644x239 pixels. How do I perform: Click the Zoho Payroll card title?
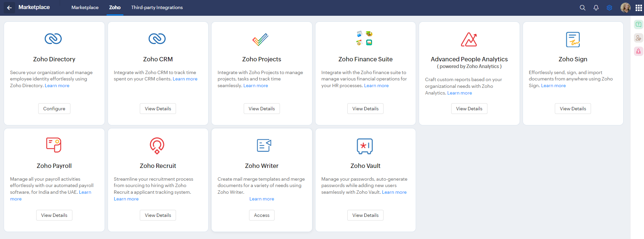(x=54, y=166)
